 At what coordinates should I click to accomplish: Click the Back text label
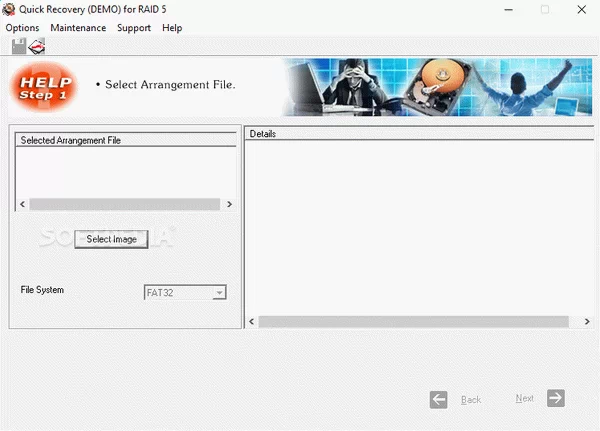pyautogui.click(x=471, y=400)
